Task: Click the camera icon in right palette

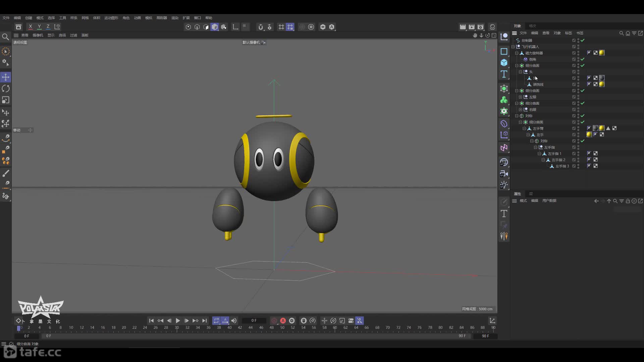Action: 504,174
